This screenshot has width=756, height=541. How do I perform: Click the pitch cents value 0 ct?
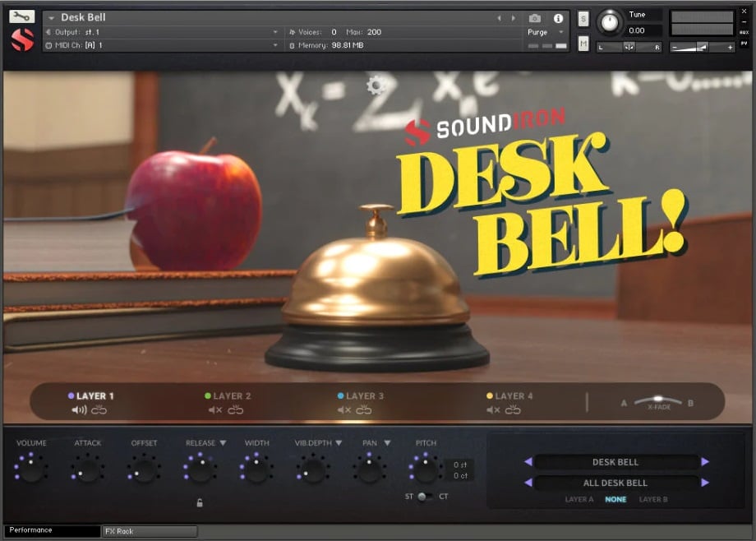460,476
